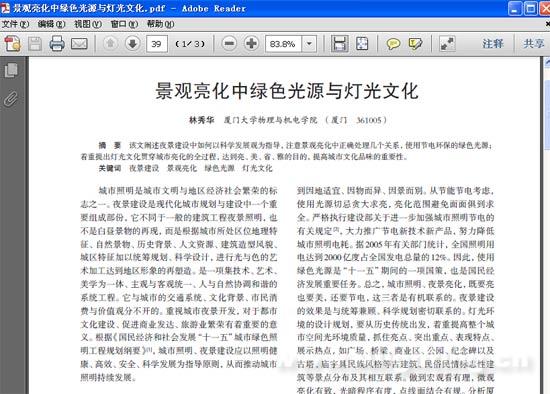
Task: Print the document with printer icon
Action: 57,44
